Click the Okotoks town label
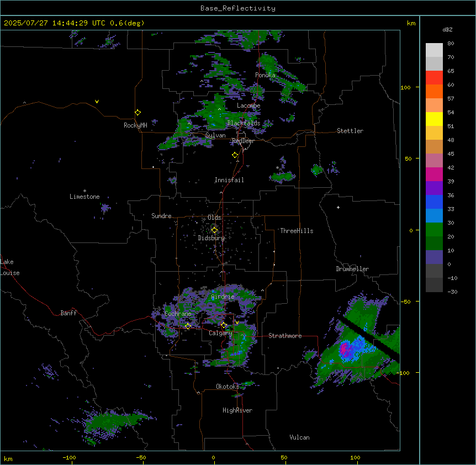The image size is (476, 465). click(x=228, y=387)
